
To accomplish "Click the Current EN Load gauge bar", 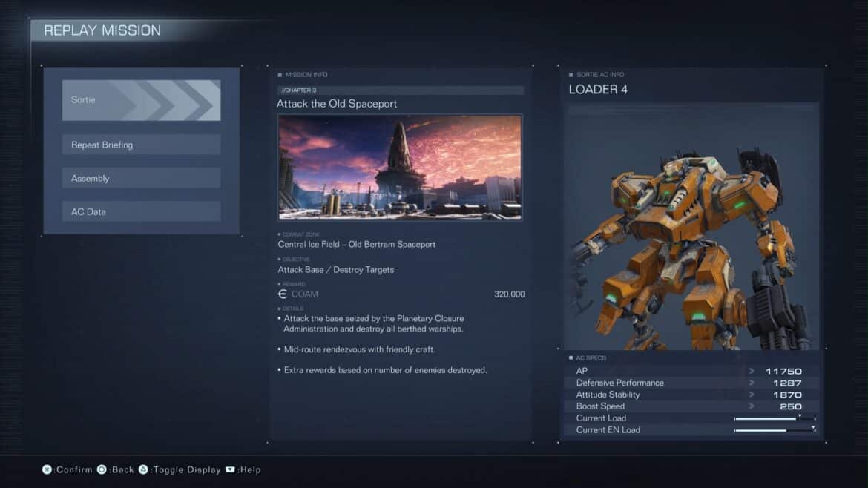I will [x=774, y=430].
